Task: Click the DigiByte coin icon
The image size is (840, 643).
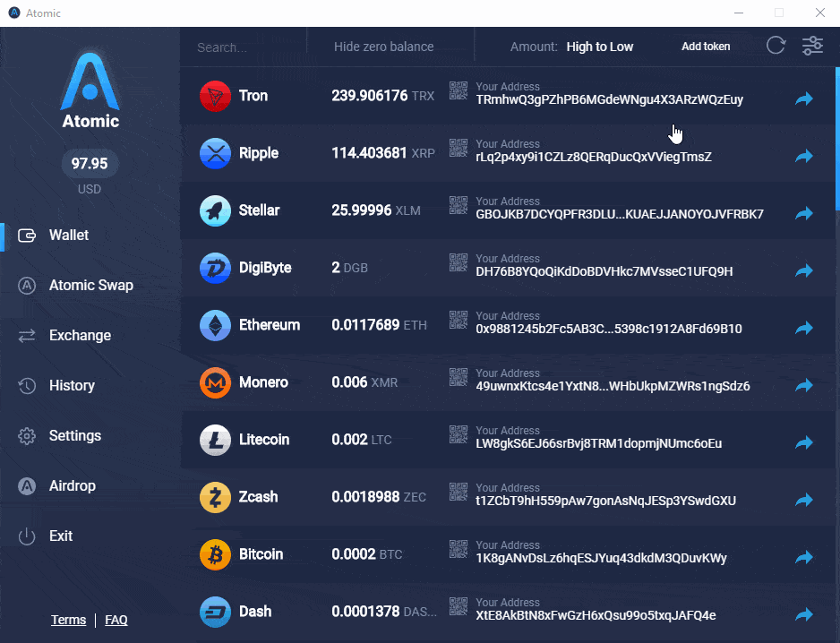Action: click(x=215, y=268)
